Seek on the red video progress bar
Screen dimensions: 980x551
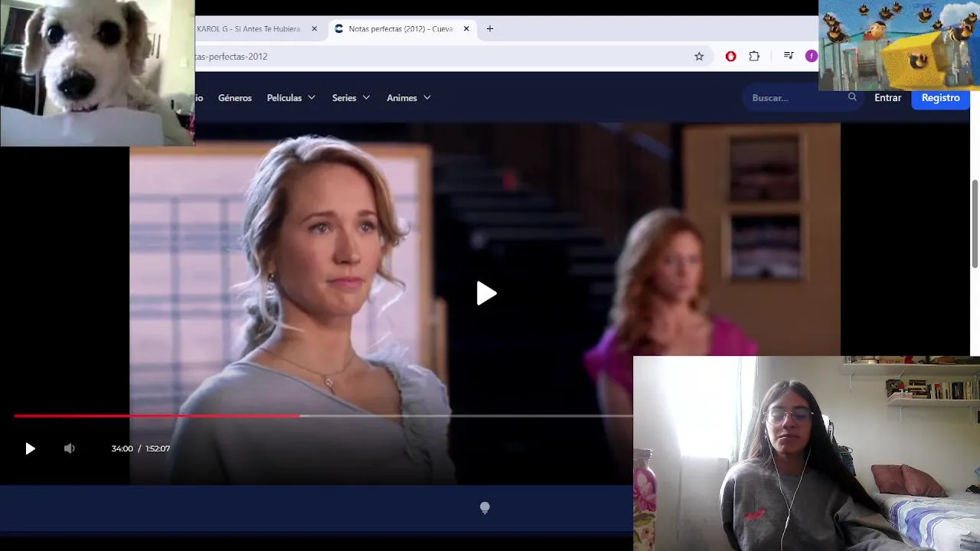(156, 416)
